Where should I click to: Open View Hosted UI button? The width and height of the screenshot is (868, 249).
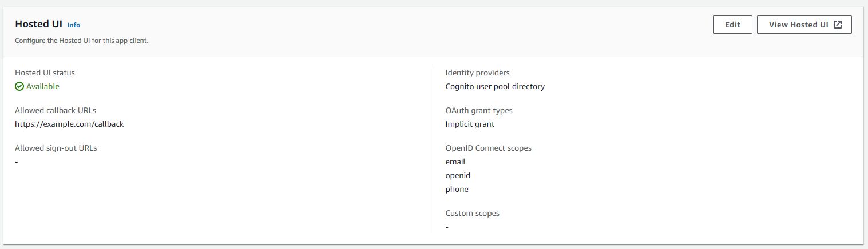pos(804,25)
